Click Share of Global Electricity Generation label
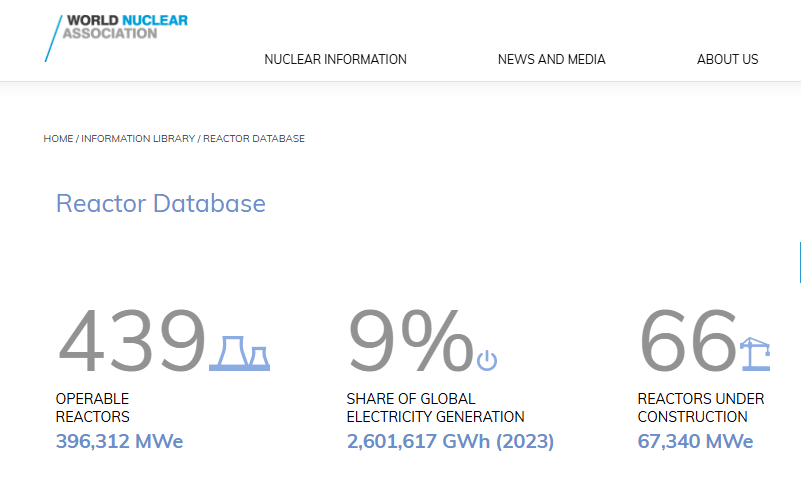Screen dimensions: 801x500 point(435,408)
